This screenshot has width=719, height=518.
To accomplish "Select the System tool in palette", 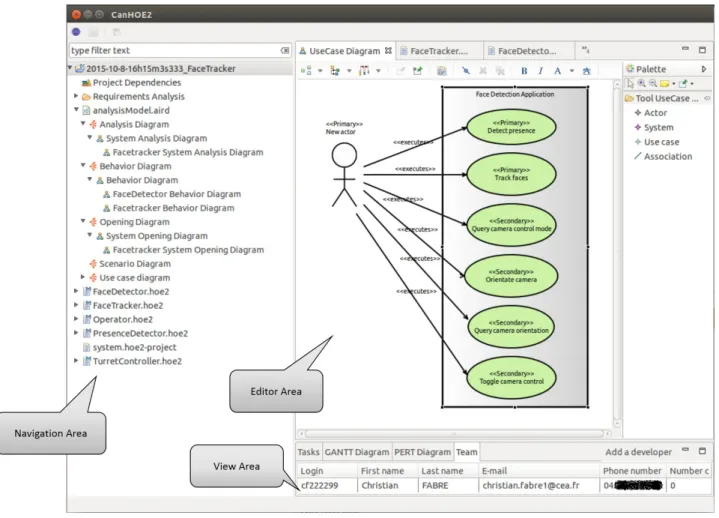I will click(654, 127).
